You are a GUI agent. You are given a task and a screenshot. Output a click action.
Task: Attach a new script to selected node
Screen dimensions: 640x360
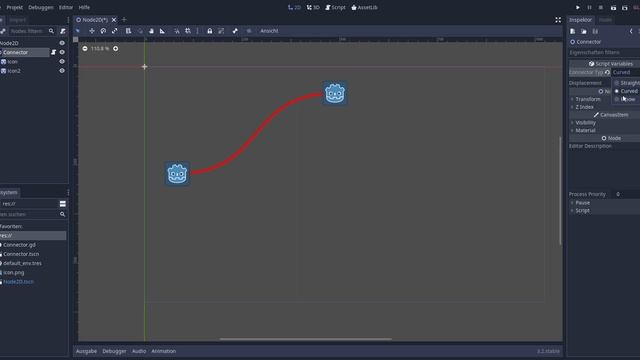coord(62,31)
